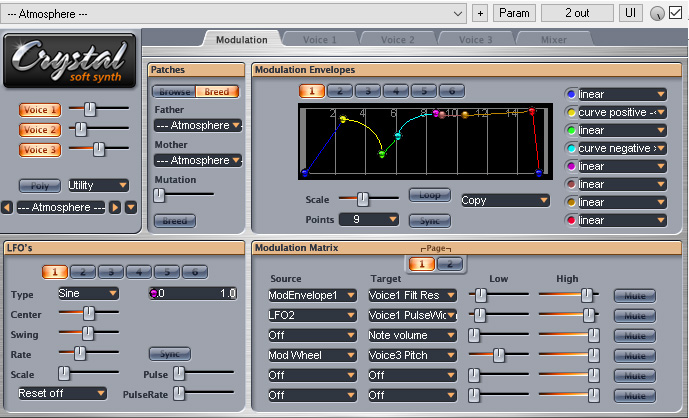Screen dimensions: 689x418
Task: Go to previous patch with left arrow
Action: pyautogui.click(x=7, y=207)
